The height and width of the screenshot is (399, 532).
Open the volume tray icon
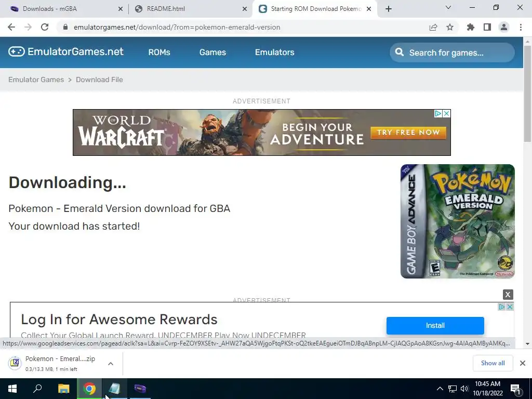coord(464,389)
